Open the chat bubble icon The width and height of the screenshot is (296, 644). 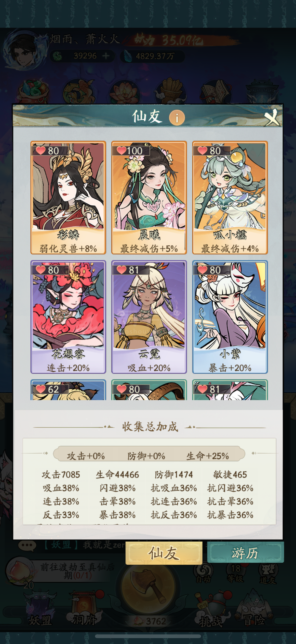pos(27,545)
